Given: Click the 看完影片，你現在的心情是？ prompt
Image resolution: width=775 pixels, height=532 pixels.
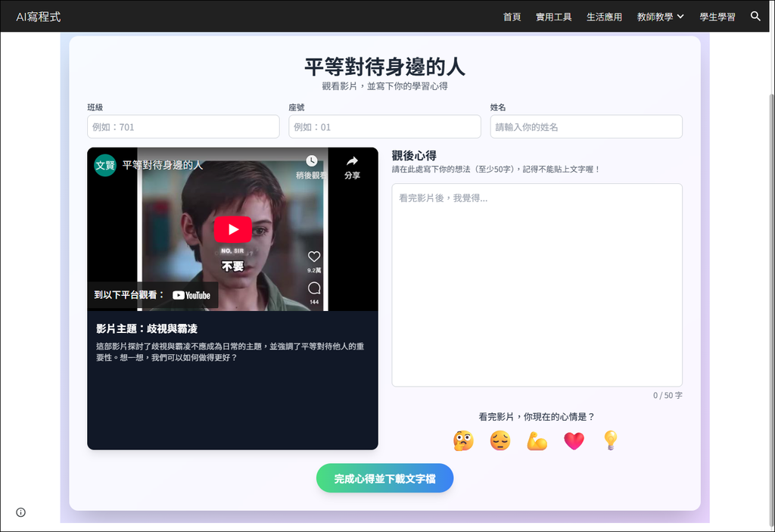Looking at the screenshot, I should [x=537, y=417].
